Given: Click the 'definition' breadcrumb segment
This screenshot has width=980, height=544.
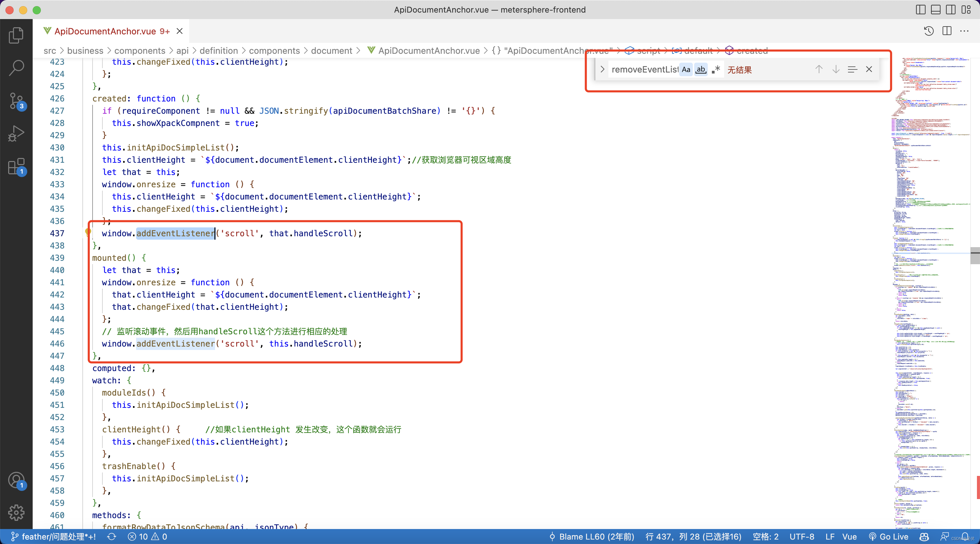Looking at the screenshot, I should (x=218, y=51).
